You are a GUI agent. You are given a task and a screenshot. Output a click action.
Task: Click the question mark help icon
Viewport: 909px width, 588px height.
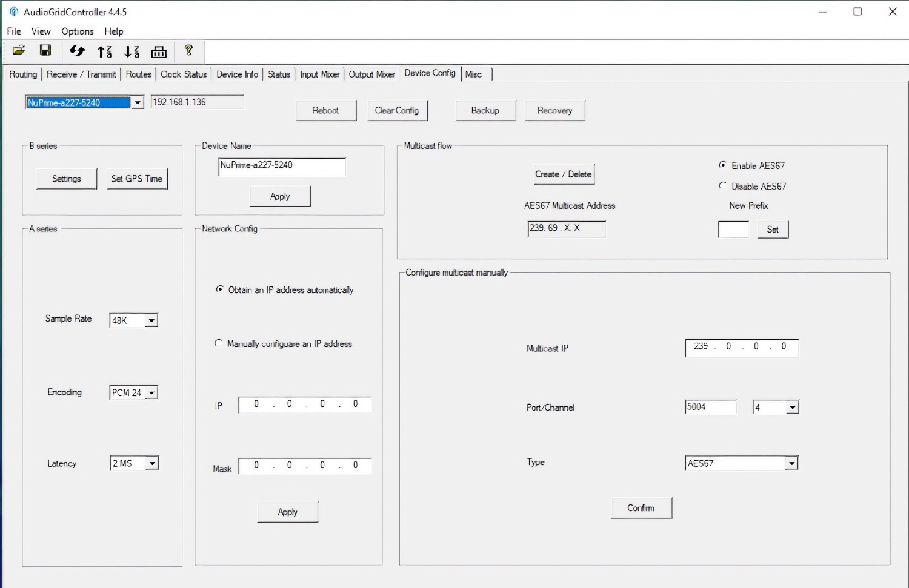(x=188, y=51)
